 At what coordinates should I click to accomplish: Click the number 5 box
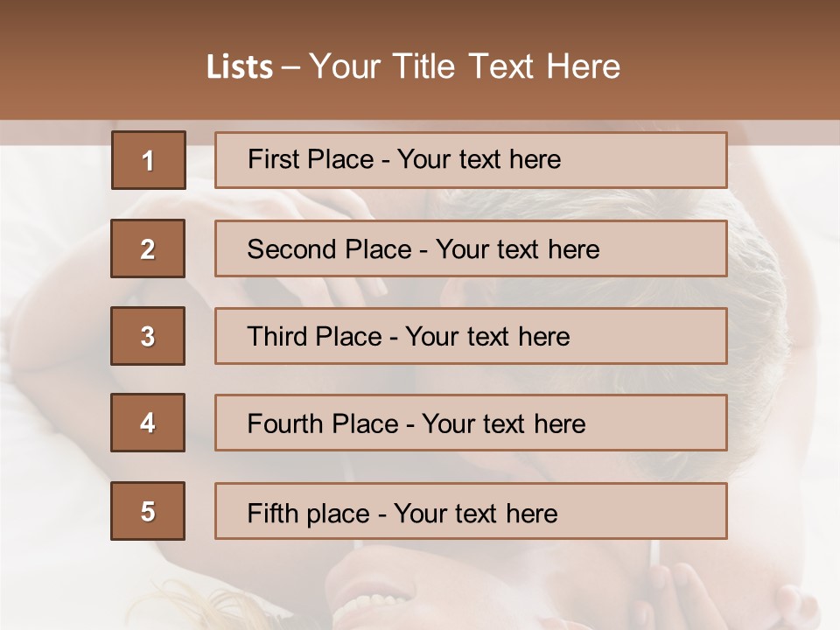pos(148,511)
